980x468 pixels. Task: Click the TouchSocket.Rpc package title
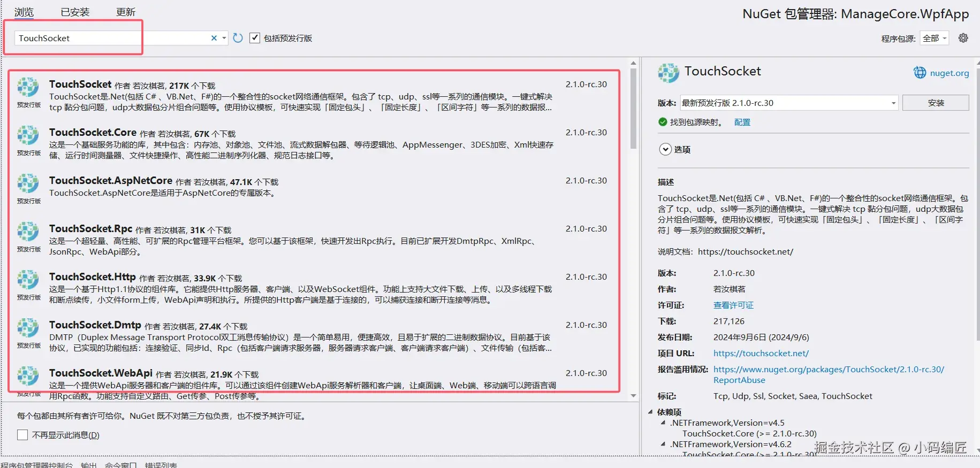tap(90, 228)
